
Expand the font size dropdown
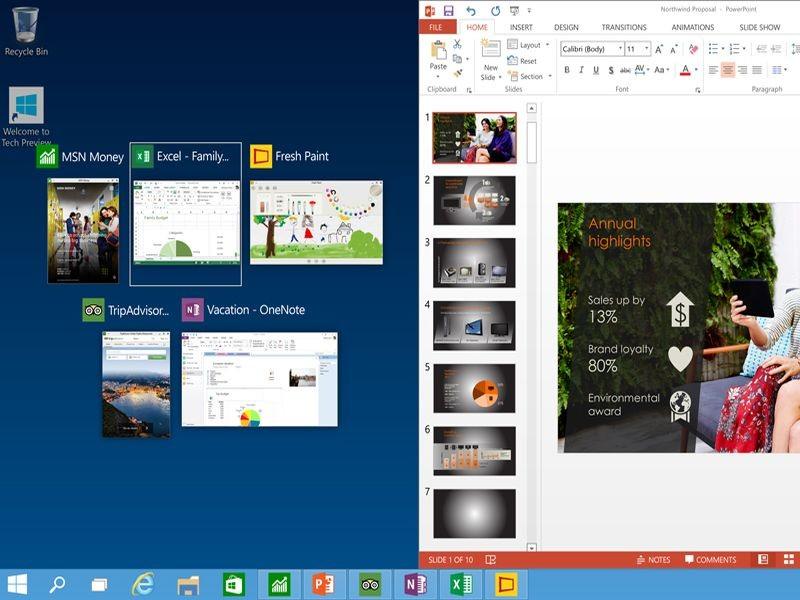(x=646, y=48)
